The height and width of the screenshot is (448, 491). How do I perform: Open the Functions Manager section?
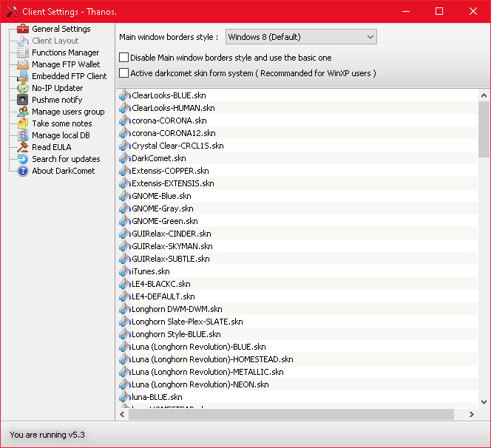point(65,52)
